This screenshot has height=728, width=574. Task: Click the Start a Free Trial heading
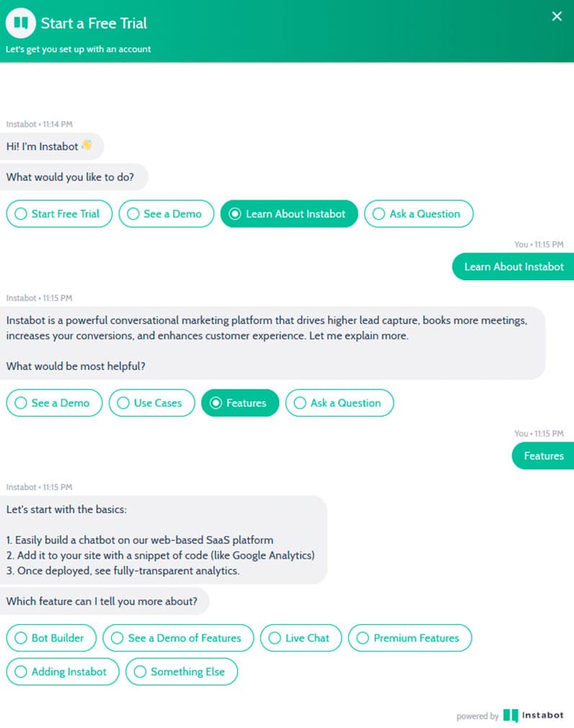click(x=94, y=23)
